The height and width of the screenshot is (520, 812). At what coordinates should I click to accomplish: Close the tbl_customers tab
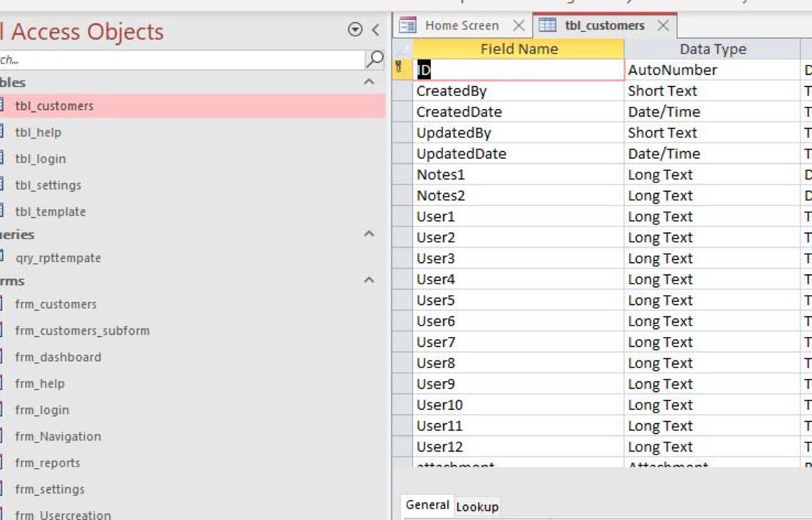point(664,24)
